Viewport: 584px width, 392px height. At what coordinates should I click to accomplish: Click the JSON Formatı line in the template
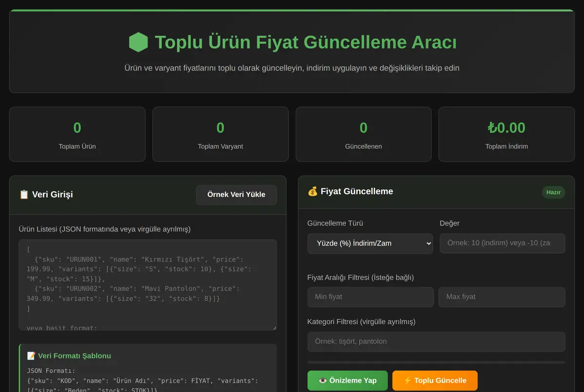[x=51, y=371]
